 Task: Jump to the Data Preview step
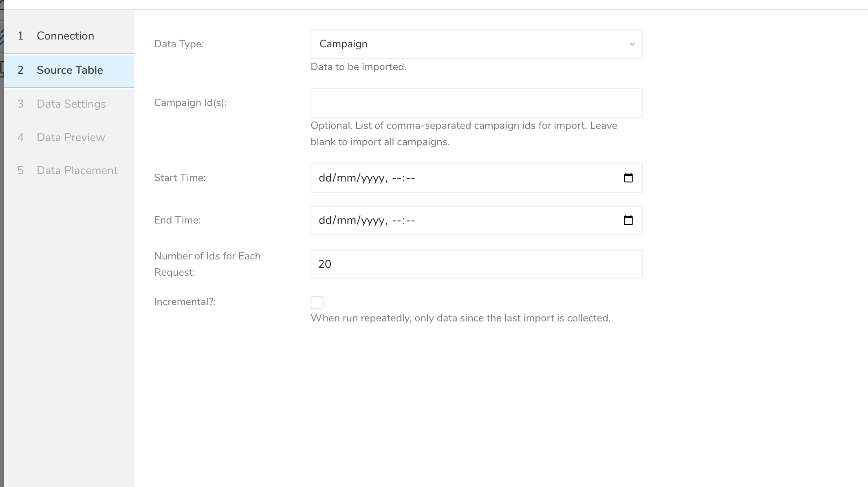tap(70, 137)
